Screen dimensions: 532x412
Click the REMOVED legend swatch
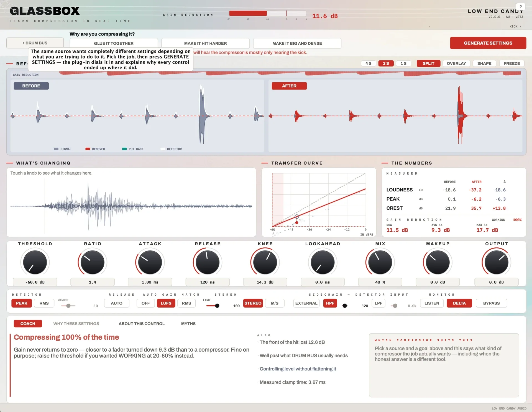pyautogui.click(x=88, y=149)
